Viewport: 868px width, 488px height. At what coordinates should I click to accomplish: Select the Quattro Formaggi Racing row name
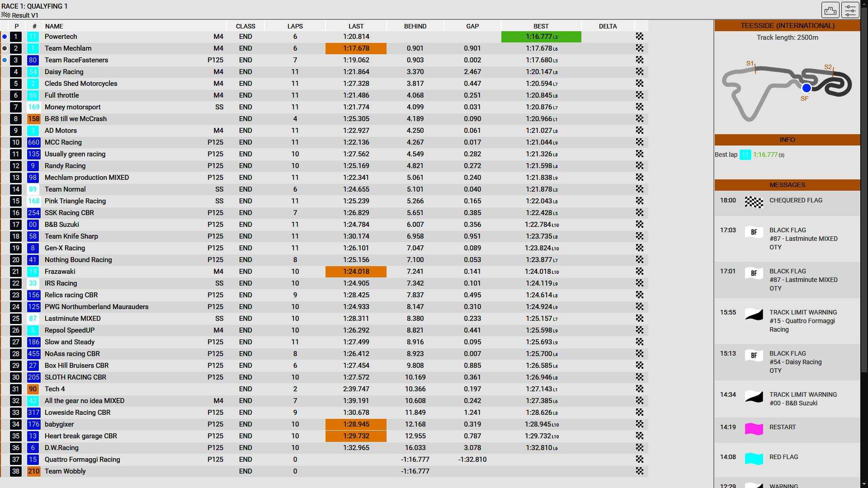[82, 460]
